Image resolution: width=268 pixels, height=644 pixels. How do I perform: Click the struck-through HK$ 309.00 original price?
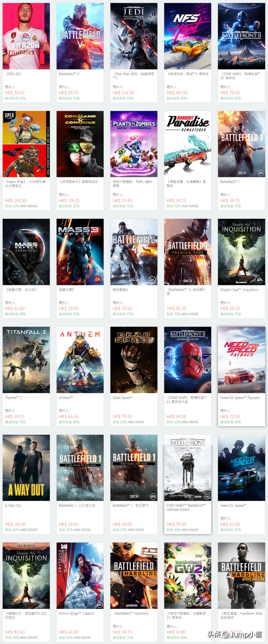coord(29,206)
